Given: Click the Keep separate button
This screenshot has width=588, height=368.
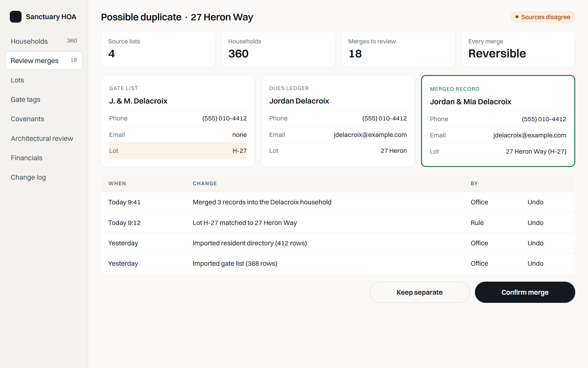Looking at the screenshot, I should tap(419, 292).
